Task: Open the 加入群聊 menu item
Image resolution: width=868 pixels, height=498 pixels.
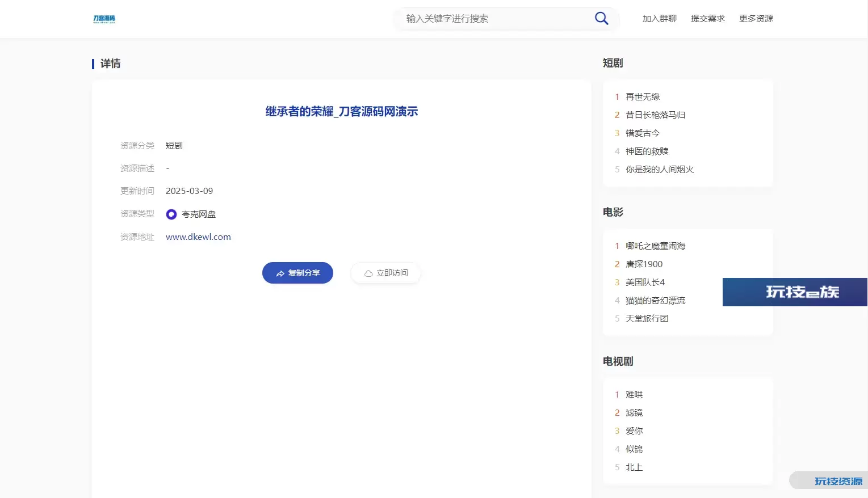Action: click(659, 19)
